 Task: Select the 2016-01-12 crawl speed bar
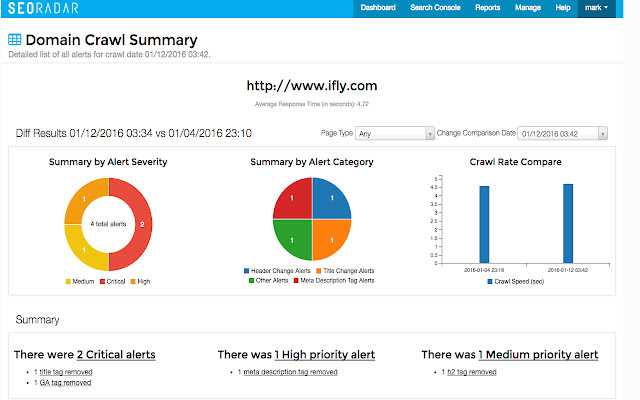(568, 223)
